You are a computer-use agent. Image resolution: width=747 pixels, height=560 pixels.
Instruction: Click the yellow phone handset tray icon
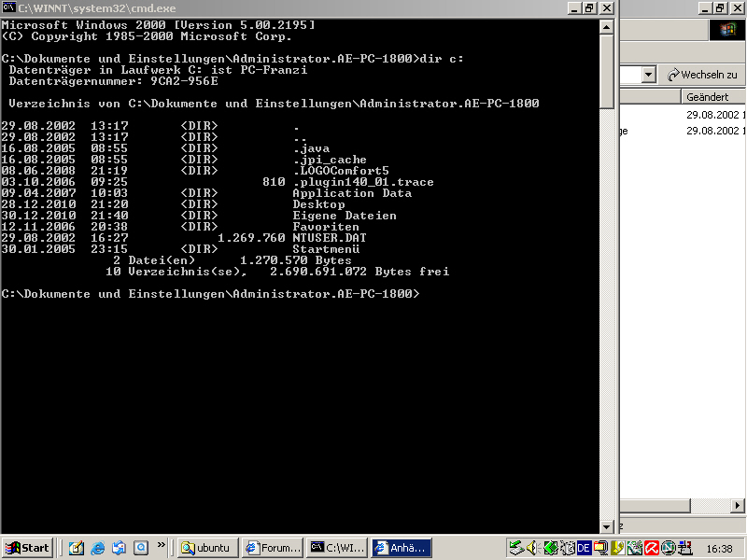pyautogui.click(x=617, y=548)
